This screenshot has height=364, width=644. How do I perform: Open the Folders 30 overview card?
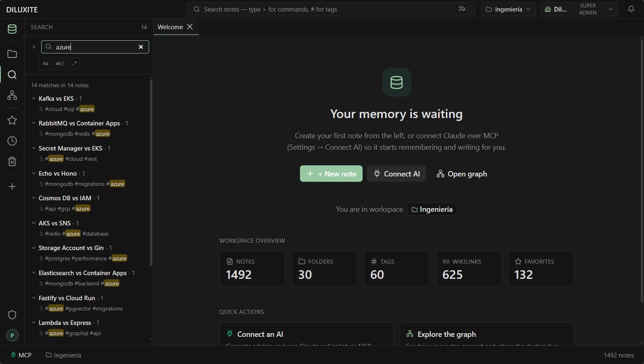tap(325, 268)
